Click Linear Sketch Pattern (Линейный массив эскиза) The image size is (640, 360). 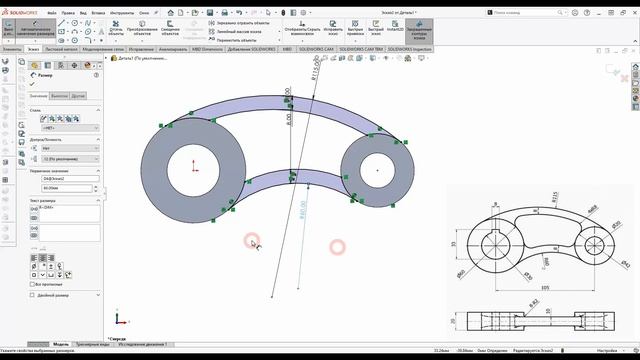[x=235, y=31]
